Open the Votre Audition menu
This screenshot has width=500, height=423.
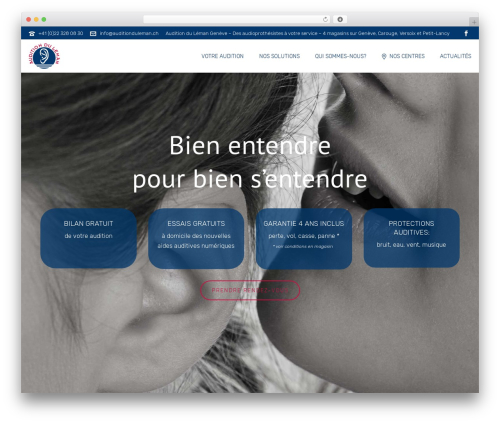(x=222, y=56)
